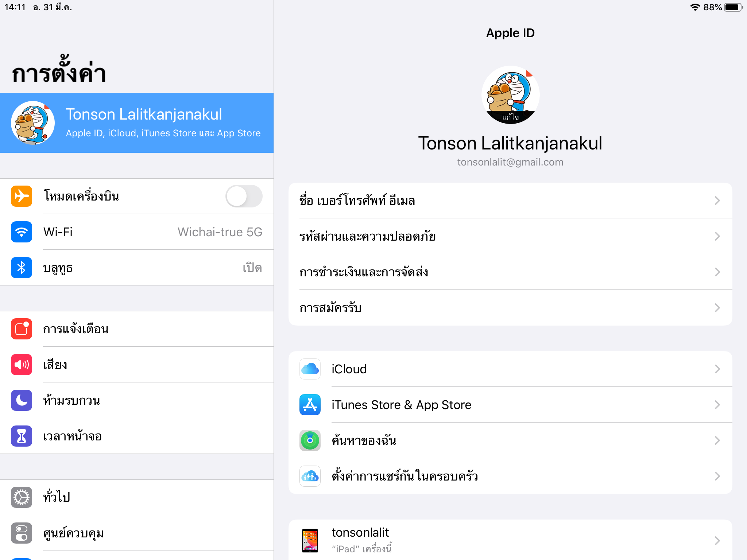
Task: Tap the Wi-Fi signal icon in status bar
Action: click(x=695, y=7)
